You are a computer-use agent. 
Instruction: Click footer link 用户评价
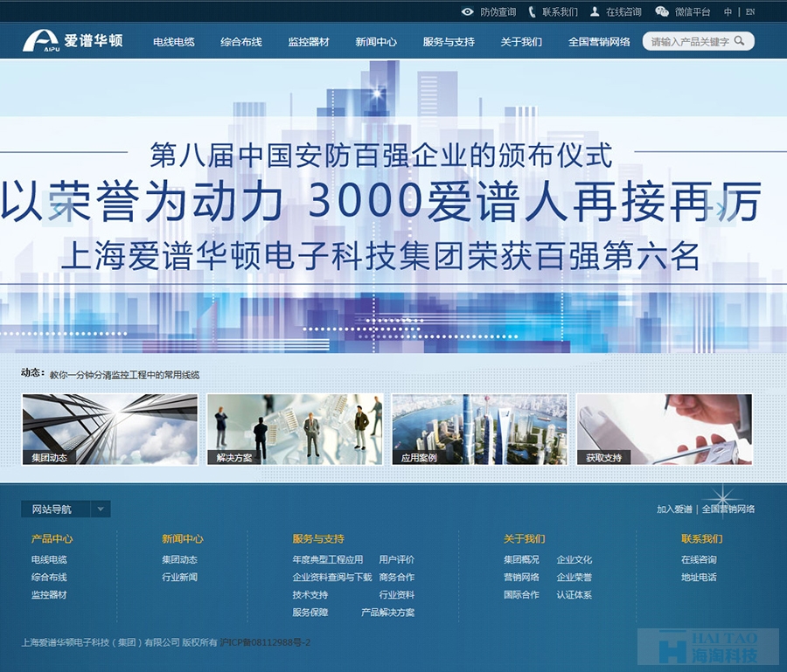point(396,559)
